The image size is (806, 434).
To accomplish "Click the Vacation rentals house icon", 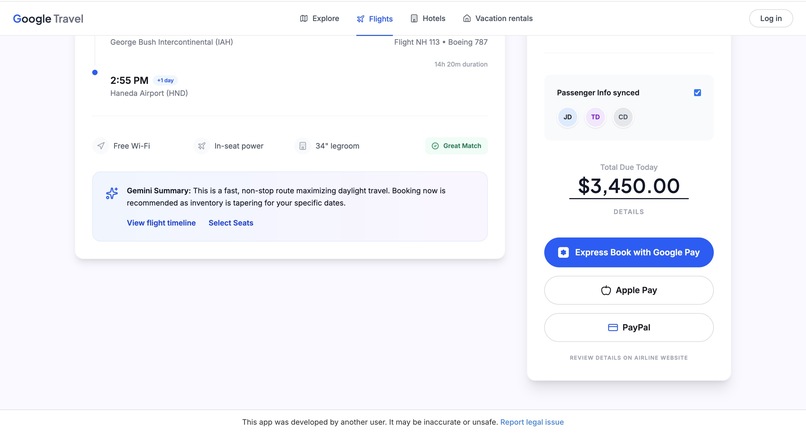I will (467, 19).
